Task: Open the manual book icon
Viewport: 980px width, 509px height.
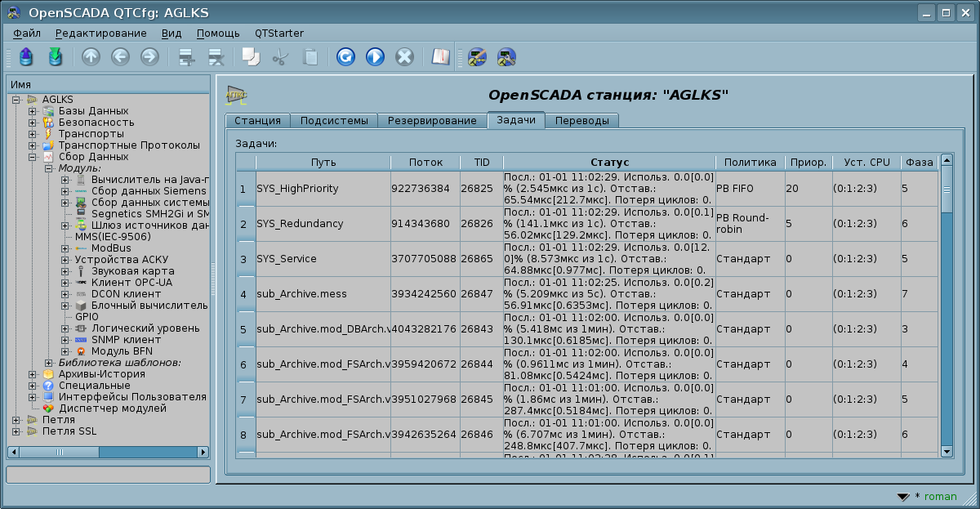Action: [441, 57]
